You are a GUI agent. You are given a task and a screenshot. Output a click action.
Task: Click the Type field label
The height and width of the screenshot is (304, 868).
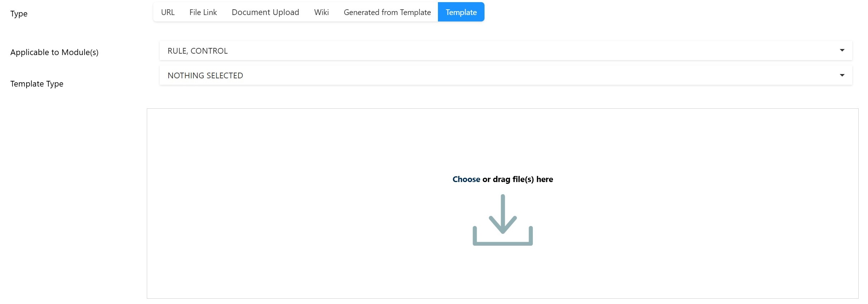tap(19, 14)
